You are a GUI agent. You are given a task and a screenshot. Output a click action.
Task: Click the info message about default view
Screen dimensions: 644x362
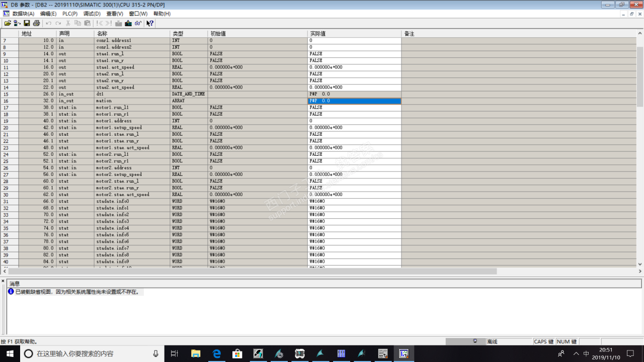point(76,292)
